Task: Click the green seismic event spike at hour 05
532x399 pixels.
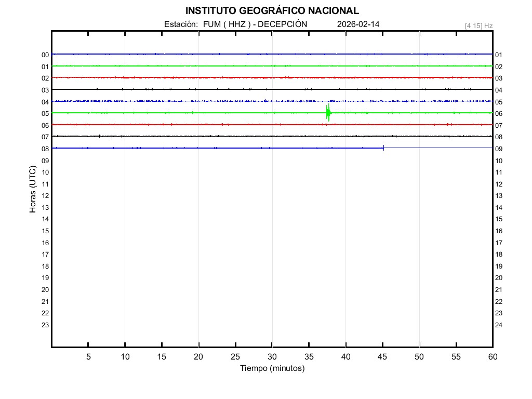Action: click(328, 113)
